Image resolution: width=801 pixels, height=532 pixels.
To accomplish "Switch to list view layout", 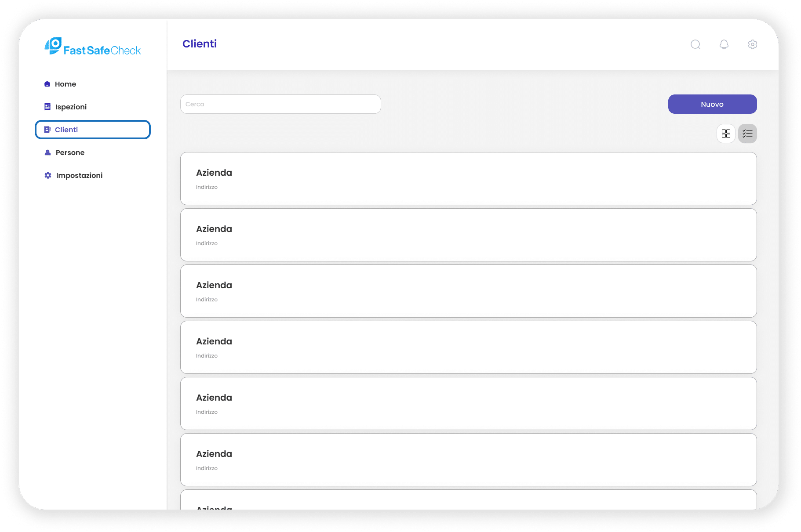I will tap(747, 134).
